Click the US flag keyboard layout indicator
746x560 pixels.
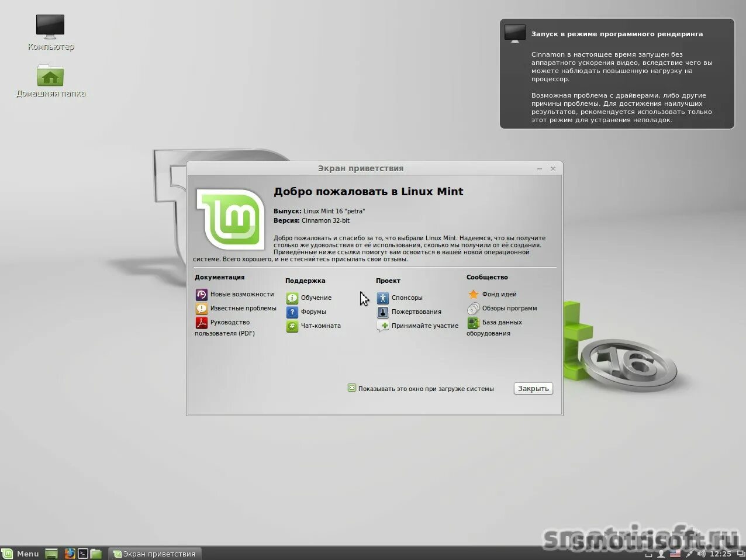(x=675, y=554)
